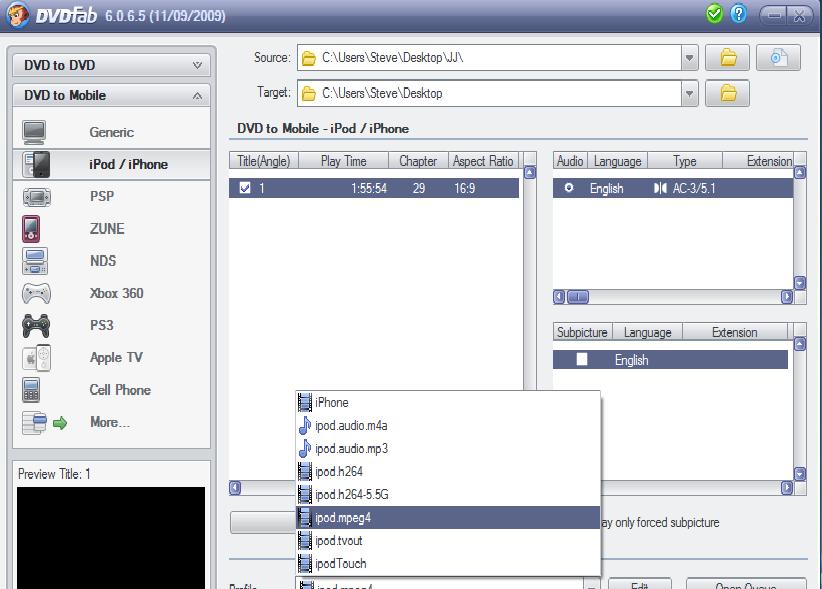The width and height of the screenshot is (822, 589).
Task: Click filmstrip icon next to ipod.h264
Action: (305, 472)
